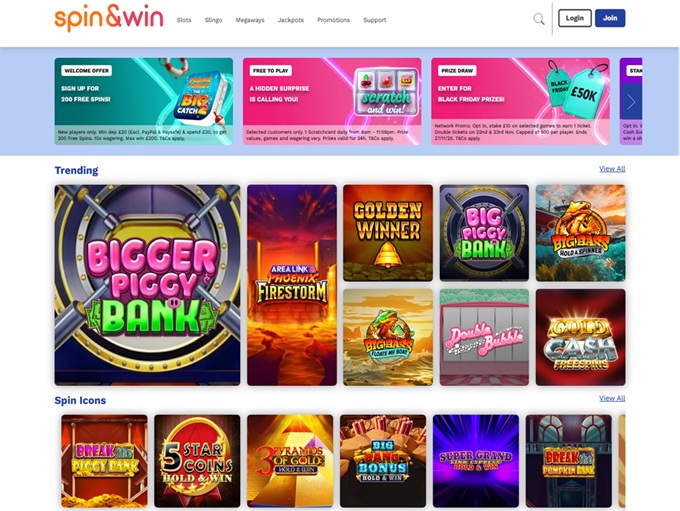Screen dimensions: 680x511
Task: Open Big Bass Floats My Boat tile
Action: pos(388,337)
